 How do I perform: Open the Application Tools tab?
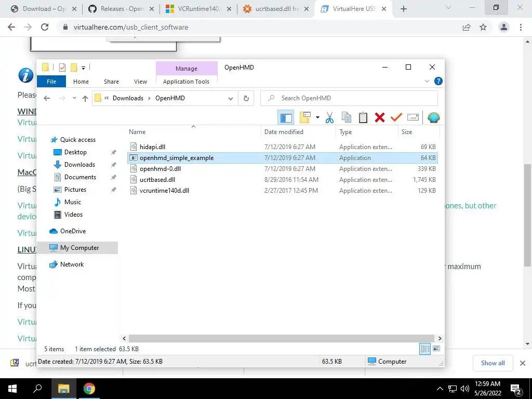pos(187,82)
